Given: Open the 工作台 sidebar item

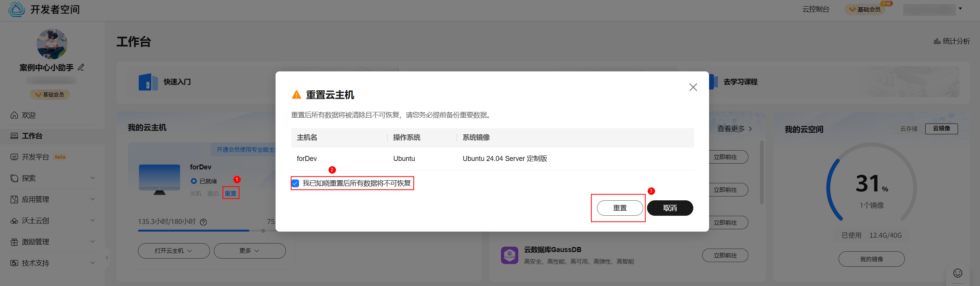Looking at the screenshot, I should [52, 136].
